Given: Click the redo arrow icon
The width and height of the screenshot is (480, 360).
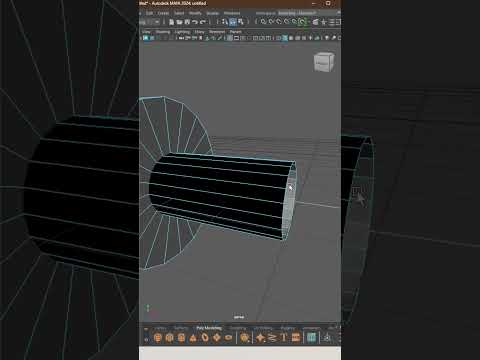Looking at the screenshot, I should 202,22.
